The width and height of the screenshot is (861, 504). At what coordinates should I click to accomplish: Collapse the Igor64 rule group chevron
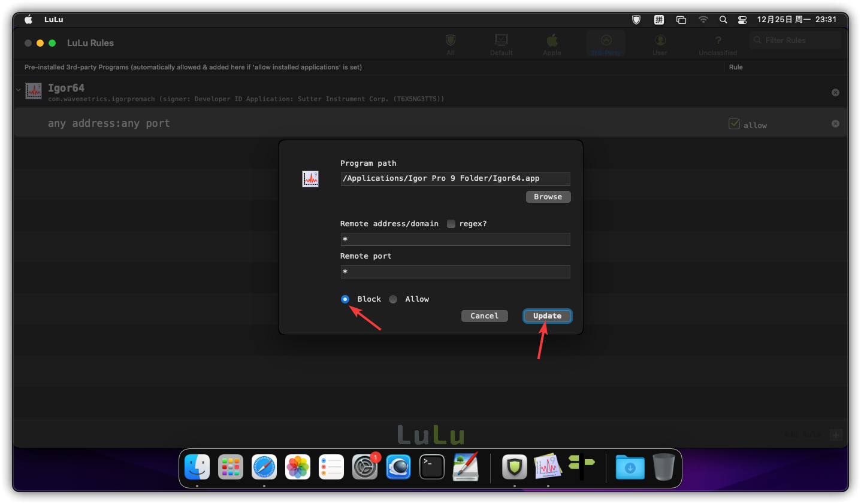pos(19,90)
